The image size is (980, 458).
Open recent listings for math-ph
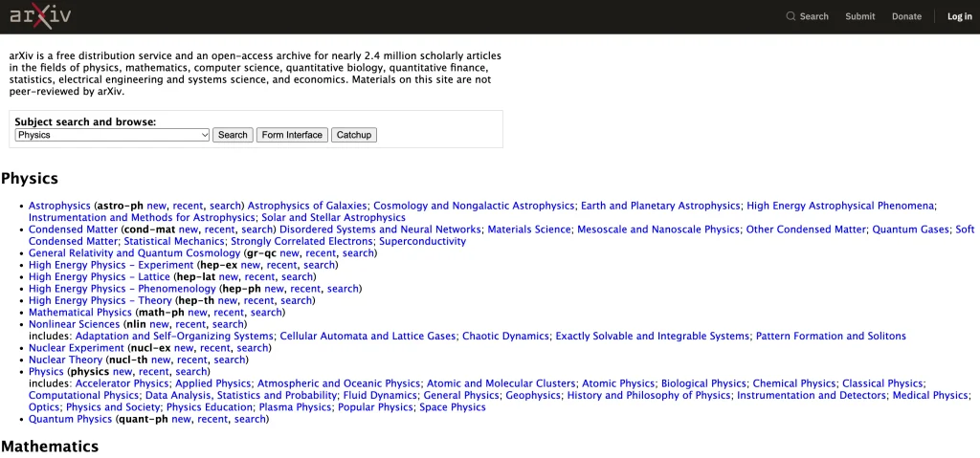[x=229, y=313]
